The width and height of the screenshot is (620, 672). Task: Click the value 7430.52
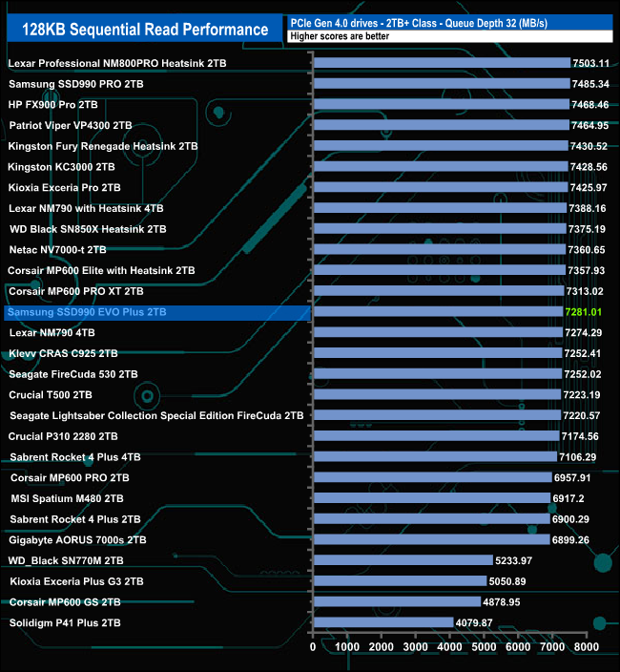point(589,146)
